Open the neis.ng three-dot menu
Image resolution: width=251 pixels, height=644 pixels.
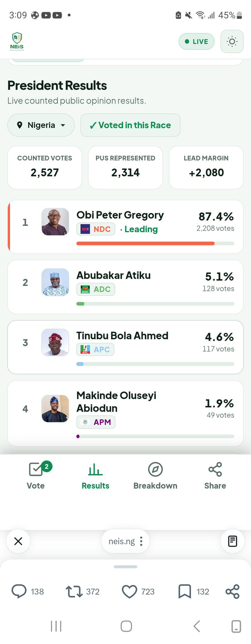(x=141, y=541)
